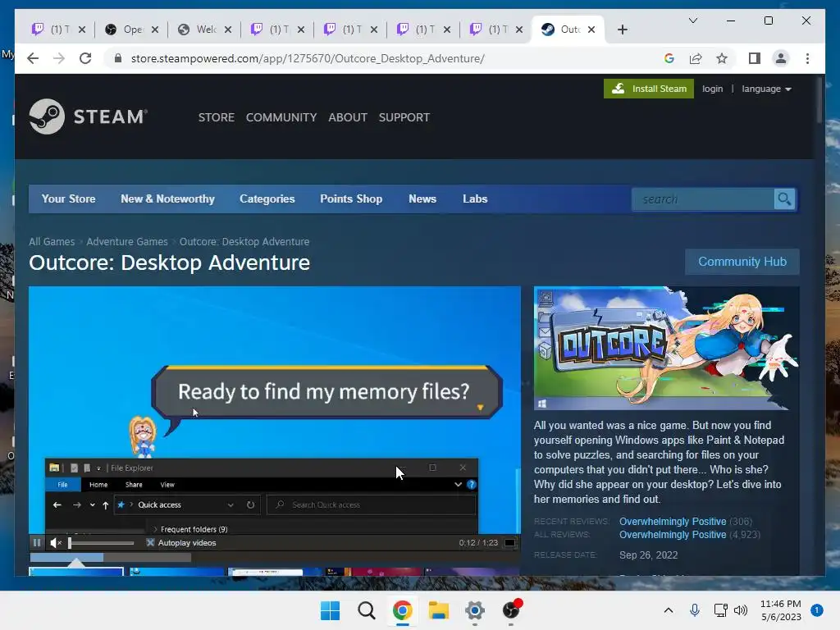Open the volume tray icon
This screenshot has height=630, width=840.
[741, 610]
